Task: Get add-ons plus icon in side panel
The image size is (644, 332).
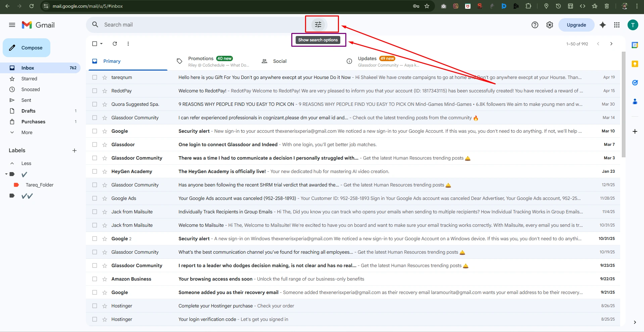Action: (635, 131)
